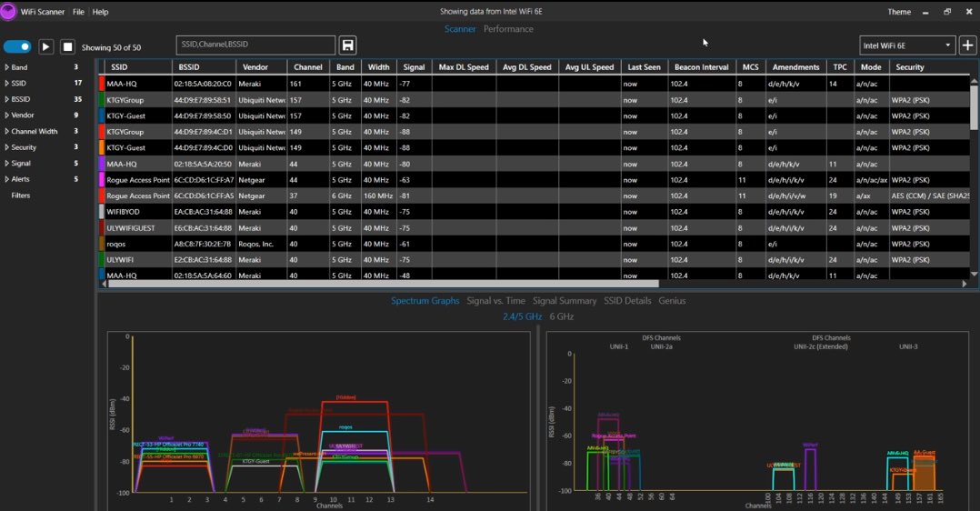Start scanning with the play button

[45, 47]
